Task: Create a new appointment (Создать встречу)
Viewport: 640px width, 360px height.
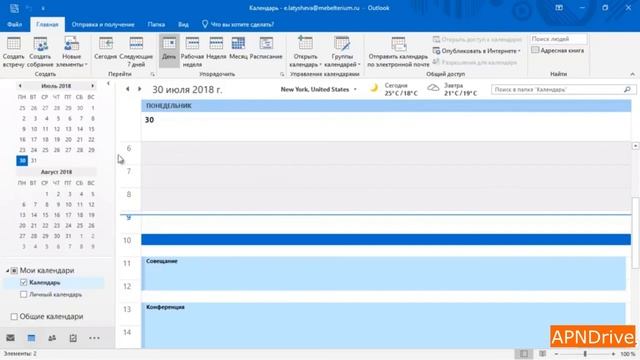Action: point(13,52)
